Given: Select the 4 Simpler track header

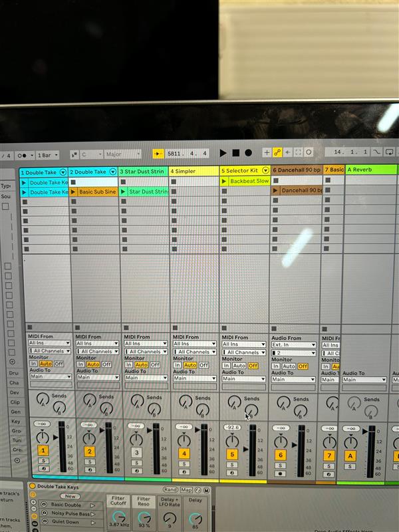Looking at the screenshot, I should (x=194, y=171).
